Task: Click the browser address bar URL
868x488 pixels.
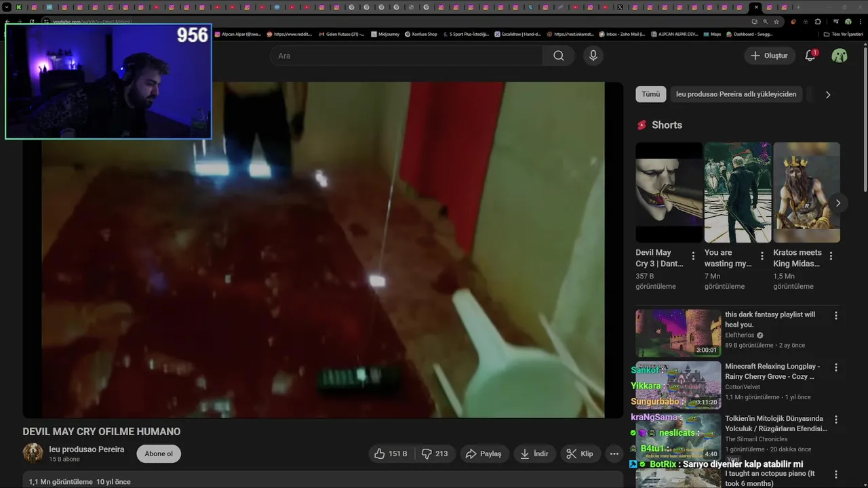Action: pos(92,22)
